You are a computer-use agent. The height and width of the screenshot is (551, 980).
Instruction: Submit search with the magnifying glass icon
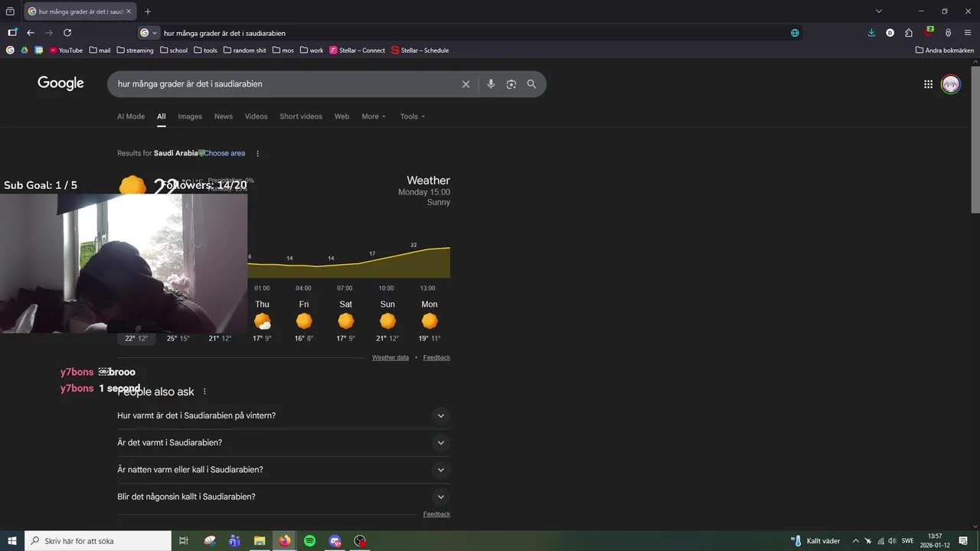point(531,84)
